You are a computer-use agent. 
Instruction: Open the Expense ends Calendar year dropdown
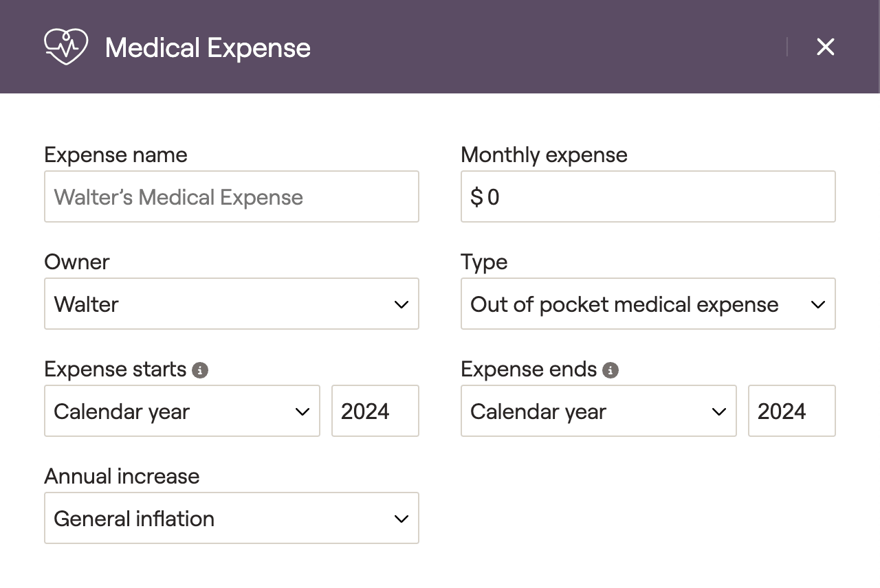pyautogui.click(x=598, y=411)
